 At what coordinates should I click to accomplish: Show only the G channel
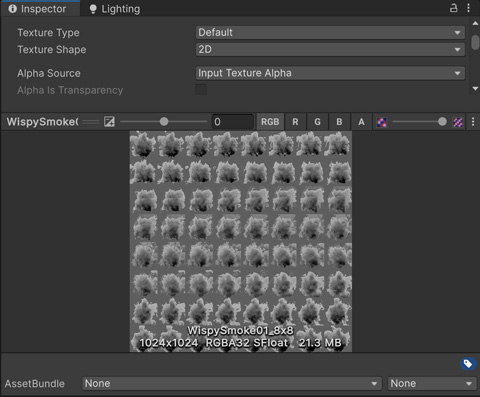click(x=317, y=122)
